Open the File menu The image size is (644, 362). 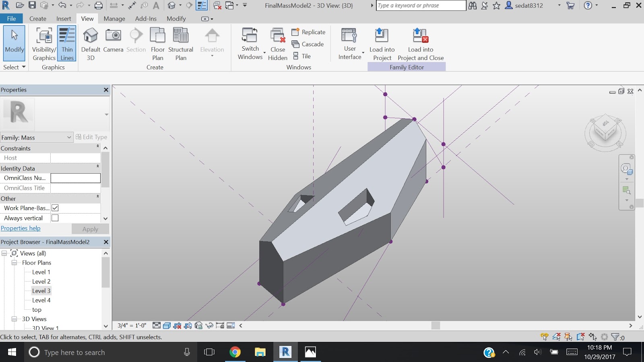point(11,19)
